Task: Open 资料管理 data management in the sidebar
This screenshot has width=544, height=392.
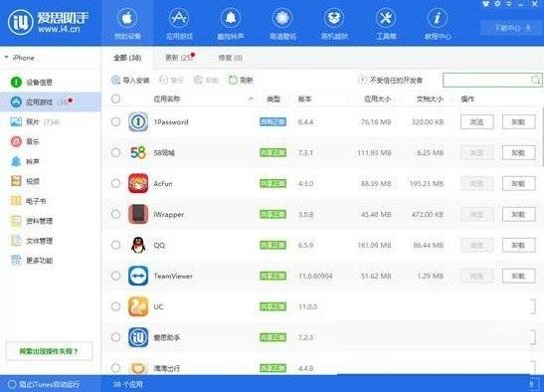Action: 32,221
